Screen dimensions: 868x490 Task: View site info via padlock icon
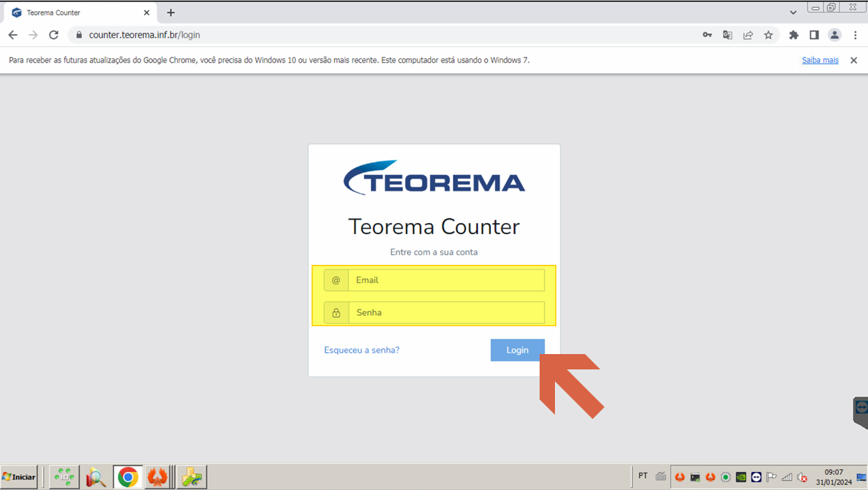(79, 35)
